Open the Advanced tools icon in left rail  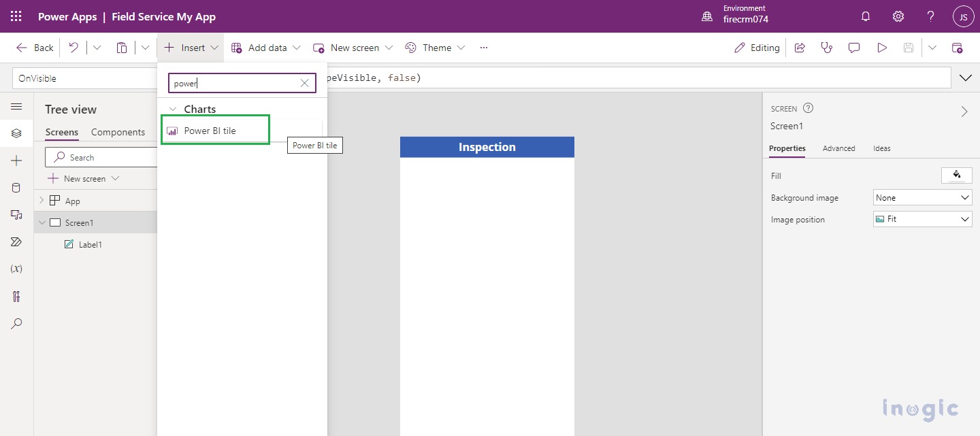16,296
